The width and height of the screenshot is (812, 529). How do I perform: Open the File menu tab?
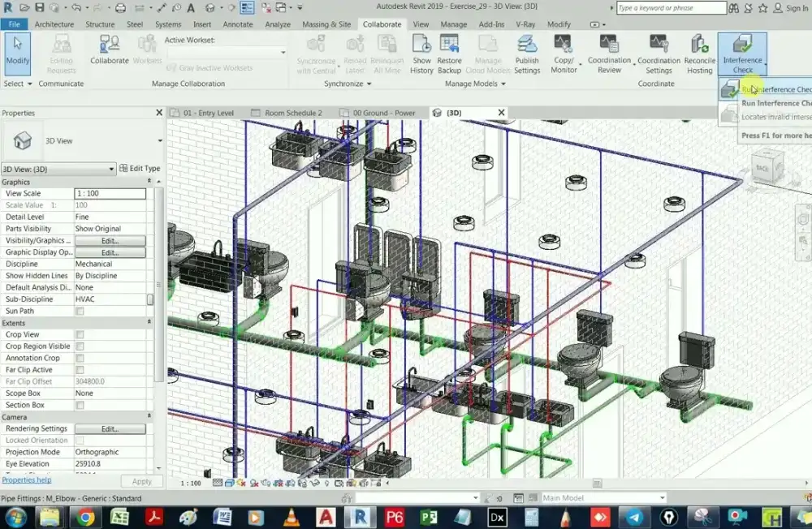[14, 24]
